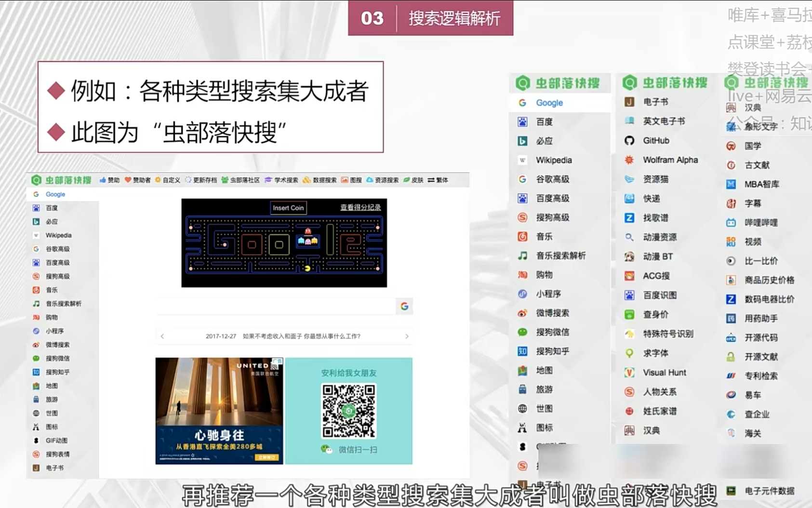Click the United airline ad banner
Viewport: 812px width, 508px height.
pos(219,411)
